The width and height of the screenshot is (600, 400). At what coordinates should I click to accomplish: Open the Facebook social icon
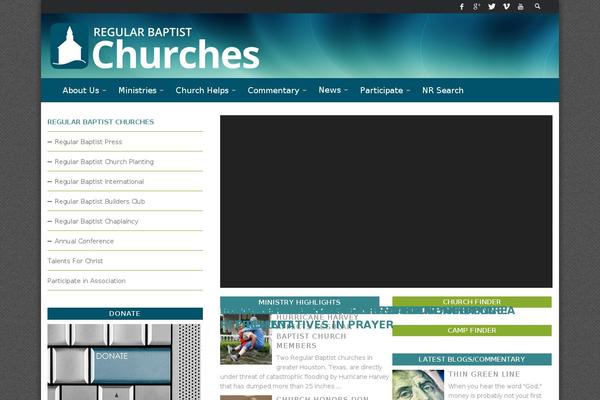coord(462,7)
